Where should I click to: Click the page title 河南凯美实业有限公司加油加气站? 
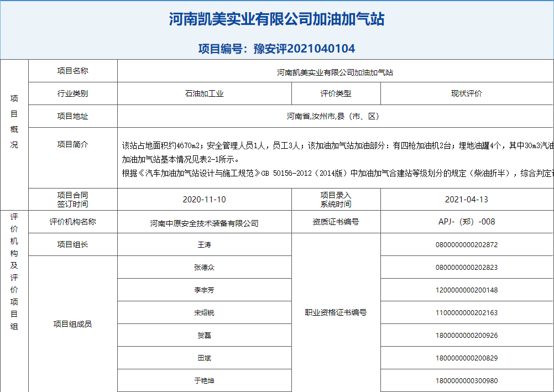pyautogui.click(x=276, y=19)
